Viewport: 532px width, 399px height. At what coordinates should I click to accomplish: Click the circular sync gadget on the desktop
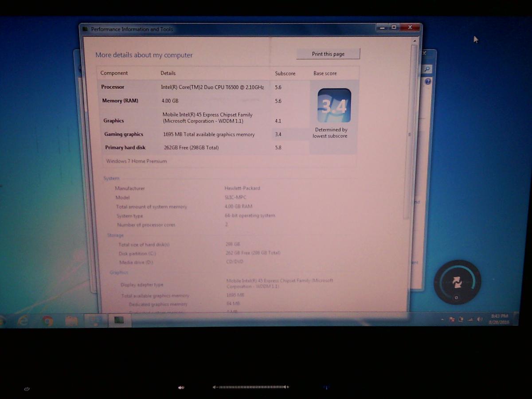click(457, 282)
